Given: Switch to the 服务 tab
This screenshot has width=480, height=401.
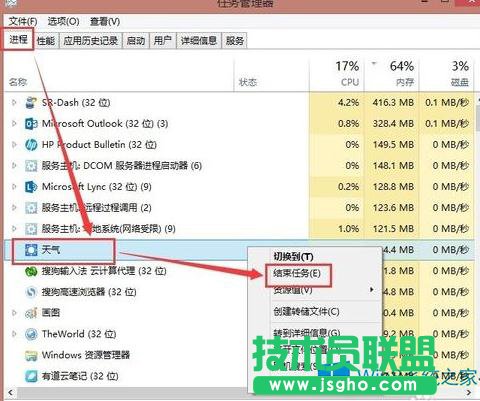Looking at the screenshot, I should 235,41.
